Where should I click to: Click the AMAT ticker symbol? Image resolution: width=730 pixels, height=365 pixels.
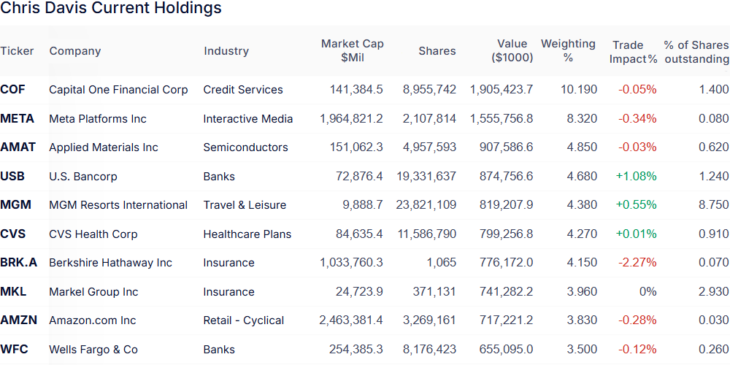[18, 148]
